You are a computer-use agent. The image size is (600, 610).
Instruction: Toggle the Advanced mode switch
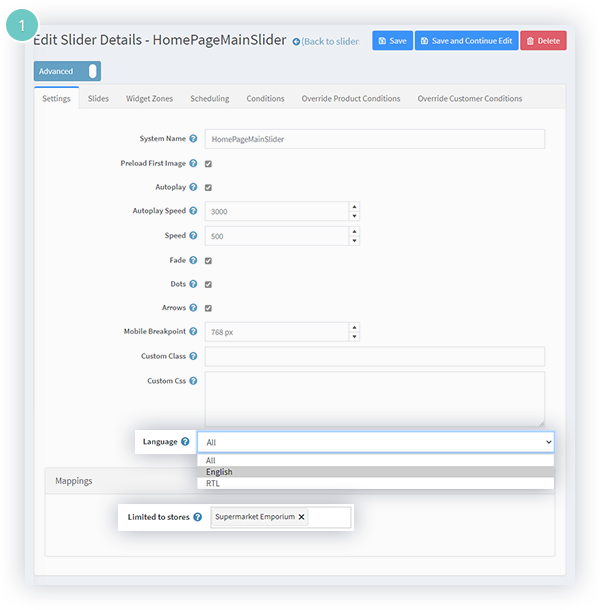coord(67,71)
